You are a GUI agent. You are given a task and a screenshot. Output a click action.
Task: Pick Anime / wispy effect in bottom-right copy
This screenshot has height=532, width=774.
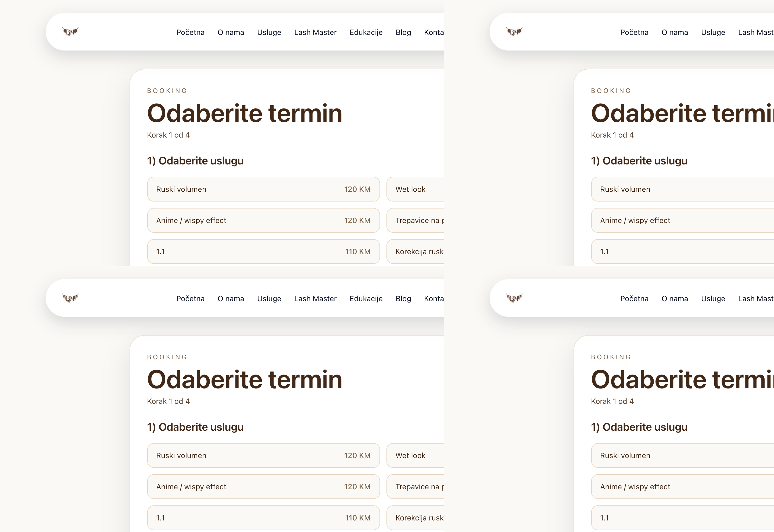683,487
